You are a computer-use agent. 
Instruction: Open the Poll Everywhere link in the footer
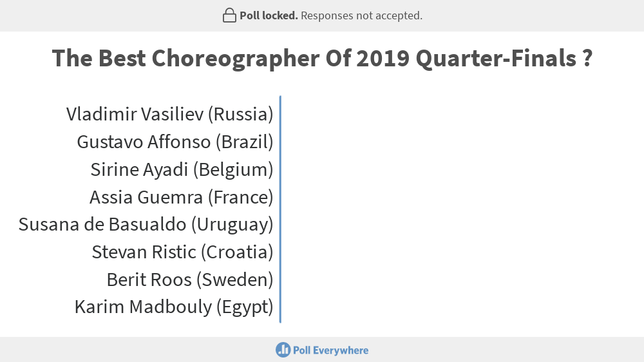pos(322,350)
